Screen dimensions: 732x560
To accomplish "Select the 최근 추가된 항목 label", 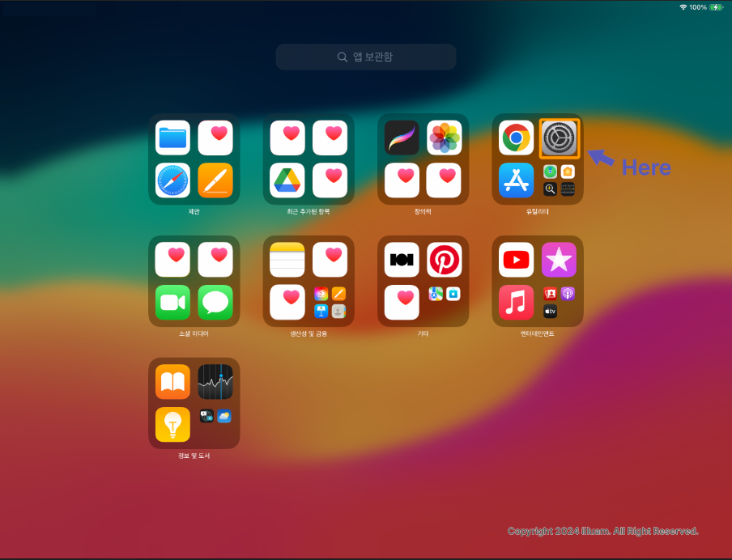I will click(x=309, y=211).
